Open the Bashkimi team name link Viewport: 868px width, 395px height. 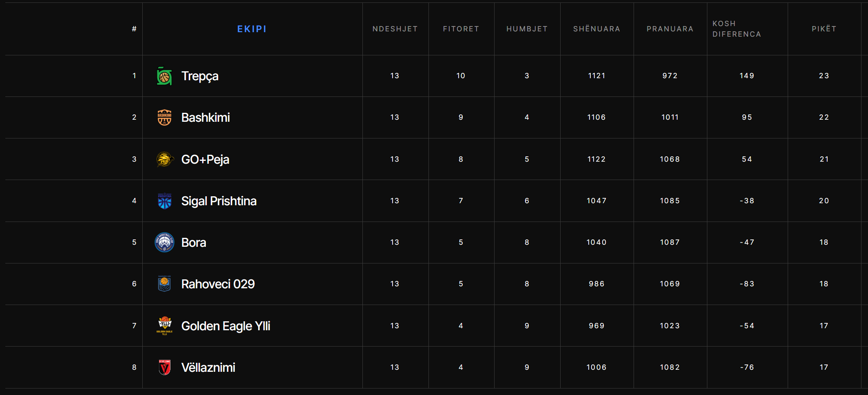pos(205,118)
